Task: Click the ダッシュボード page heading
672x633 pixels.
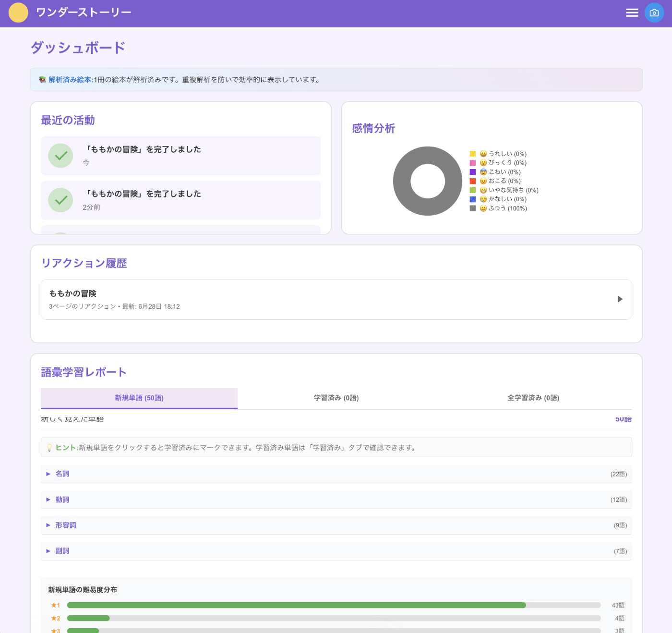Action: (x=78, y=48)
